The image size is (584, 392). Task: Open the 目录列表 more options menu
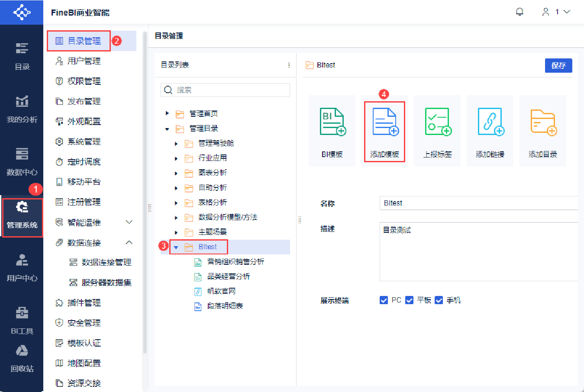(x=289, y=65)
